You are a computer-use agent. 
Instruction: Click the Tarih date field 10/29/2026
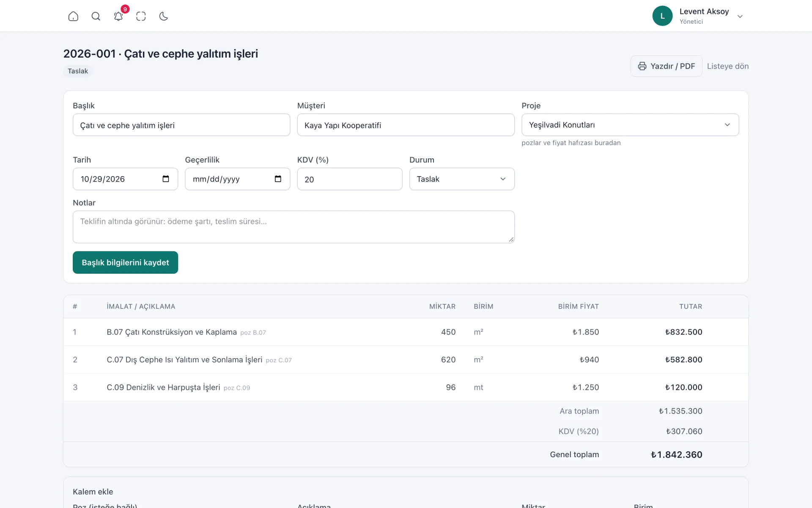pos(125,179)
